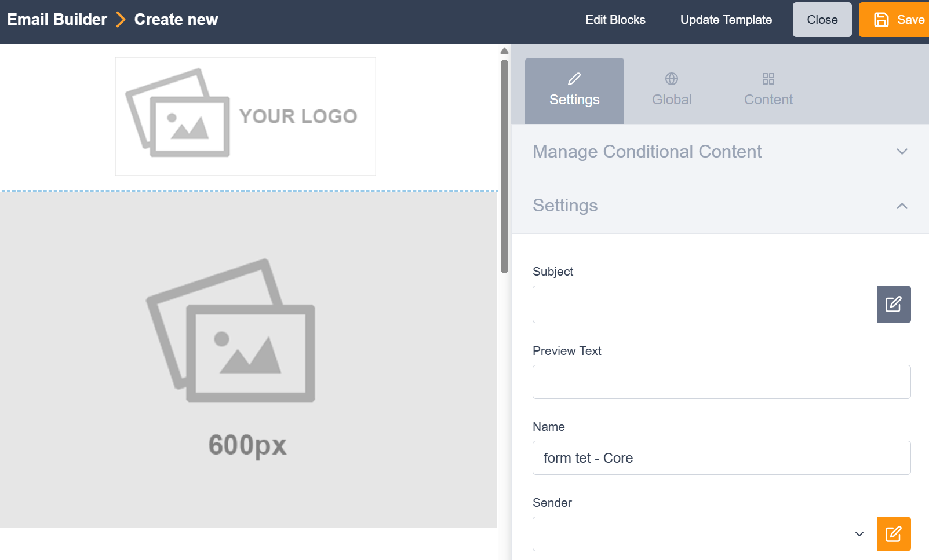
Task: Click the Preview Text label
Action: [x=567, y=351]
